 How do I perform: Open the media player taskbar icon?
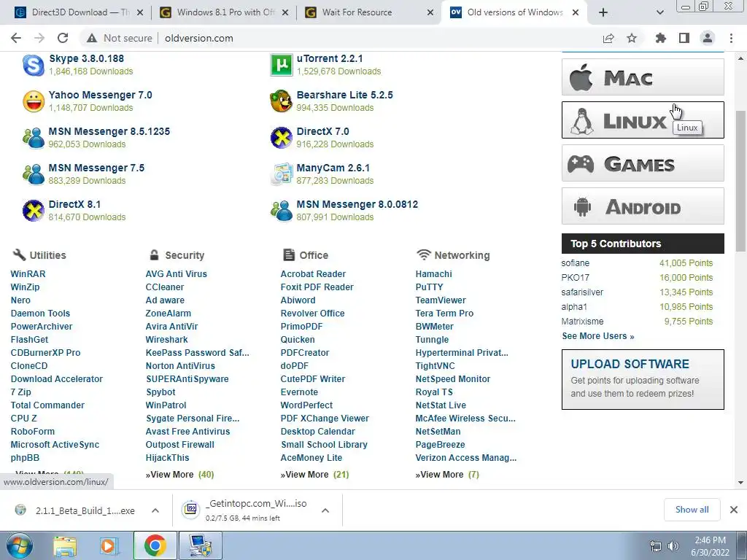[108, 545]
